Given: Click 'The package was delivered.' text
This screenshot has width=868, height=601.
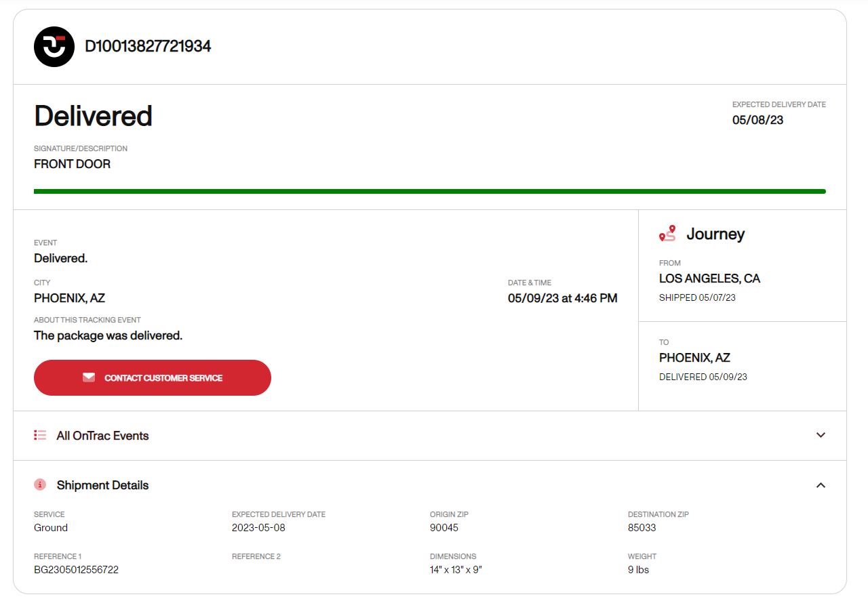Looking at the screenshot, I should [x=108, y=335].
